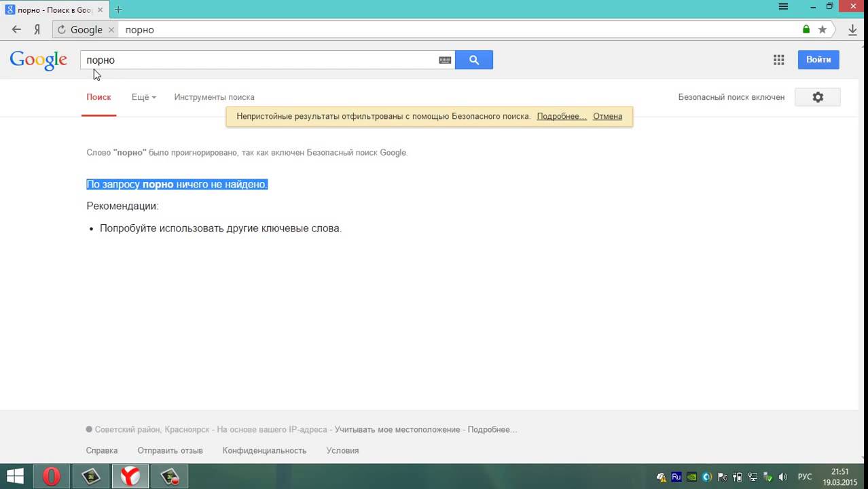Reload the page with the refresh icon
Viewport: 868px width, 489px height.
tap(61, 29)
